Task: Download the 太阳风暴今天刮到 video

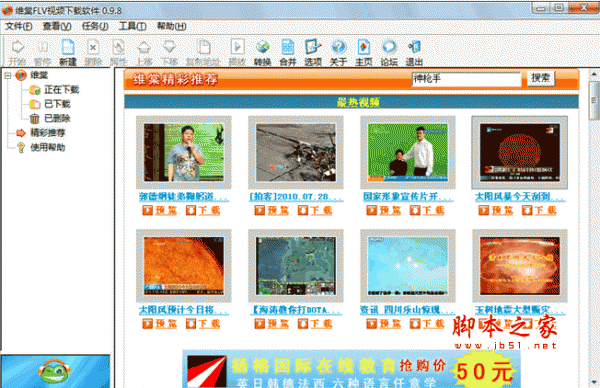Action: coord(539,210)
